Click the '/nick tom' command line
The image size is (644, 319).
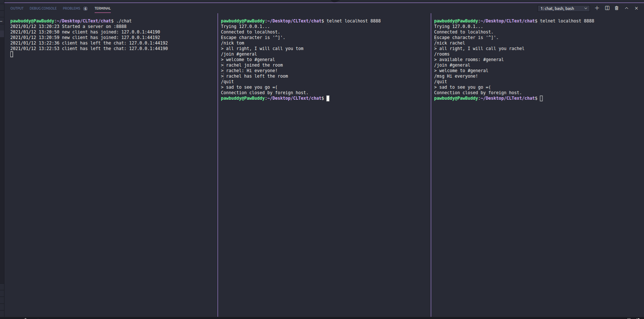(x=232, y=43)
